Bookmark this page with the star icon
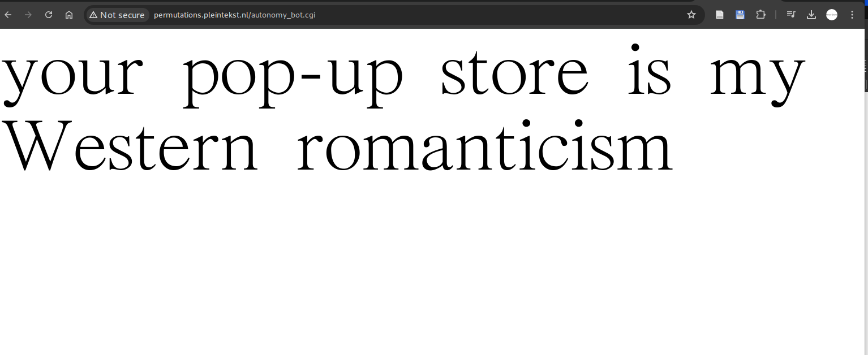This screenshot has height=355, width=868. pos(691,15)
